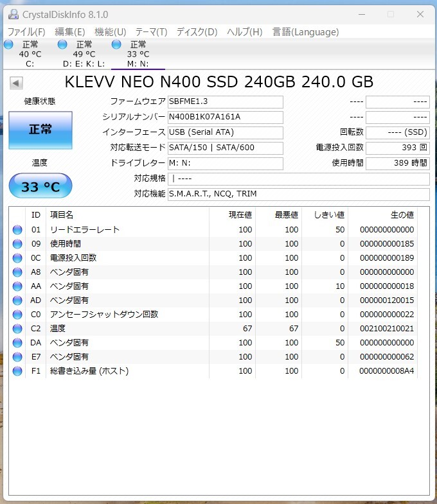Open the 言語(Language) menu
The height and width of the screenshot is (504, 437).
(306, 32)
